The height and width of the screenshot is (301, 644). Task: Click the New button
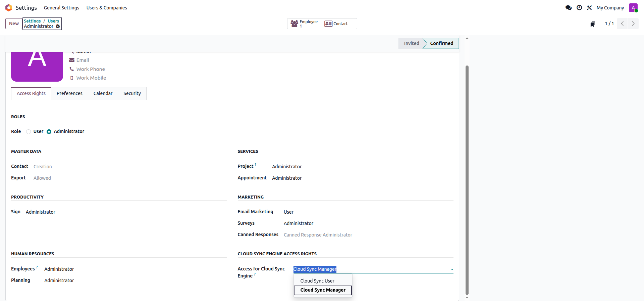coord(14,24)
